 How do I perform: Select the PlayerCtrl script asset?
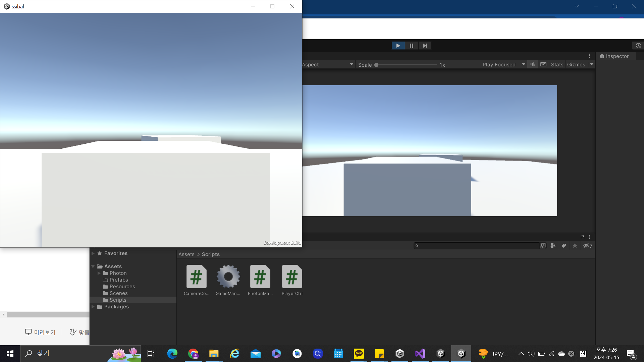click(x=292, y=277)
